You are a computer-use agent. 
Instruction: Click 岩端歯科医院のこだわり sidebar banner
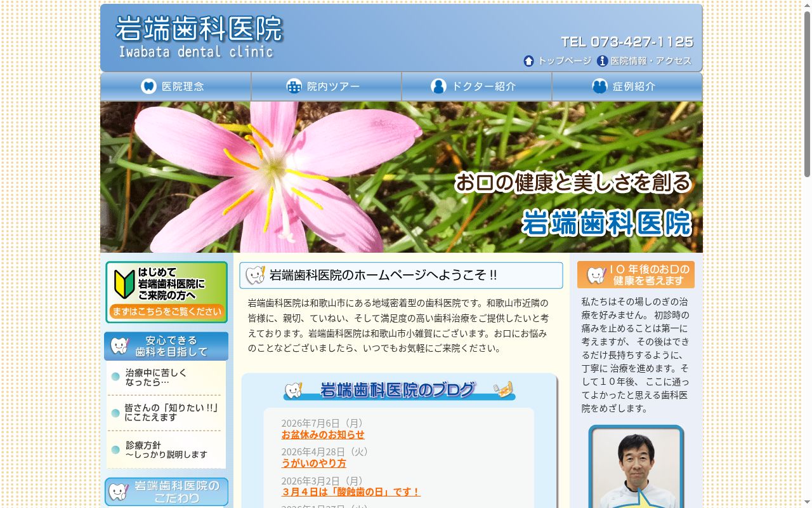point(166,492)
